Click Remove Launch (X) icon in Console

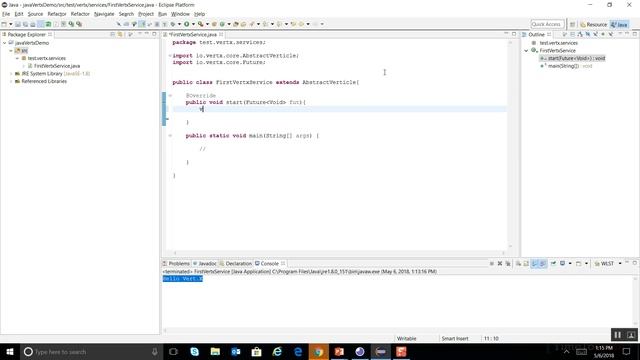pyautogui.click(x=500, y=264)
